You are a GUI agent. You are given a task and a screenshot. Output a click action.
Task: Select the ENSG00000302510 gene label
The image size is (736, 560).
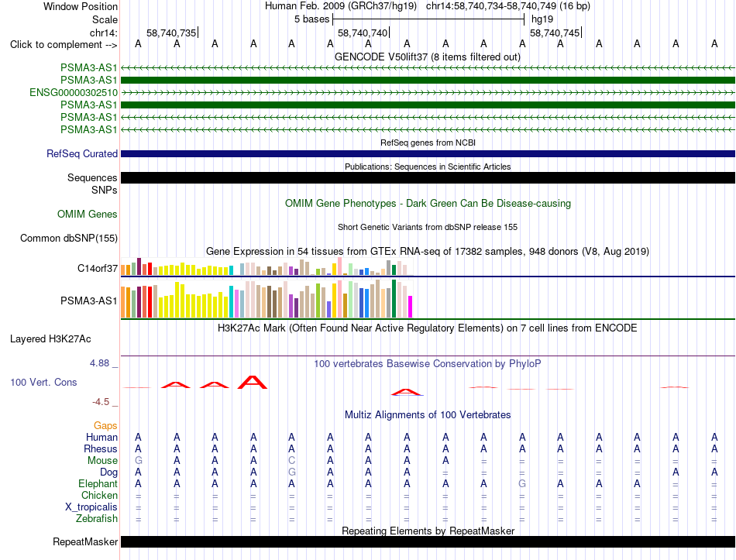74,92
